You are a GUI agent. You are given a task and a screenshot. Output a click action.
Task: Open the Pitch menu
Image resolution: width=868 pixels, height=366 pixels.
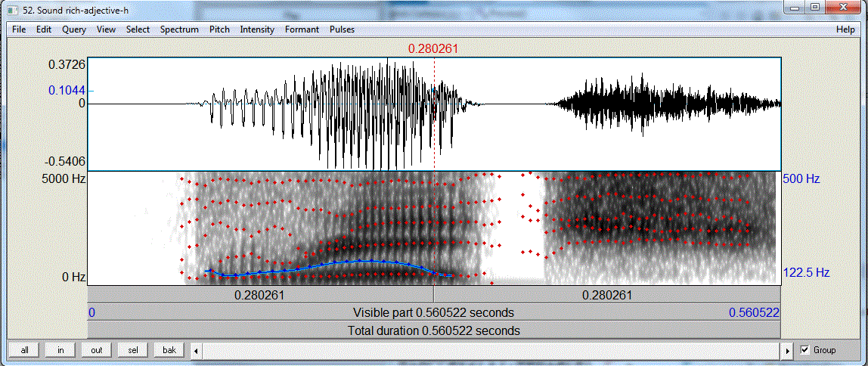click(219, 29)
